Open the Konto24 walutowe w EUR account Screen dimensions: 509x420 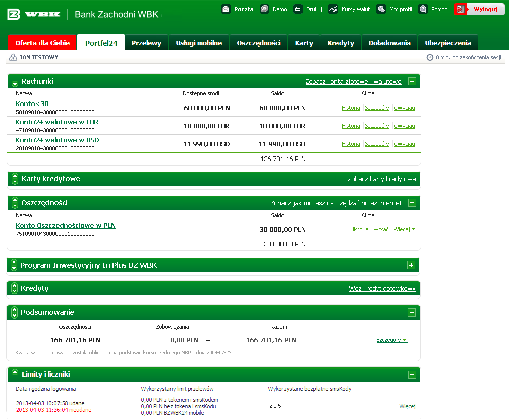click(57, 122)
